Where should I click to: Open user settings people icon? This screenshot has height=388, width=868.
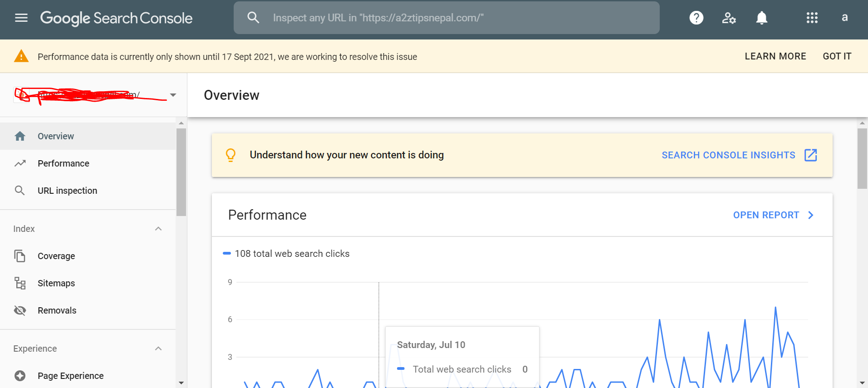(x=729, y=18)
